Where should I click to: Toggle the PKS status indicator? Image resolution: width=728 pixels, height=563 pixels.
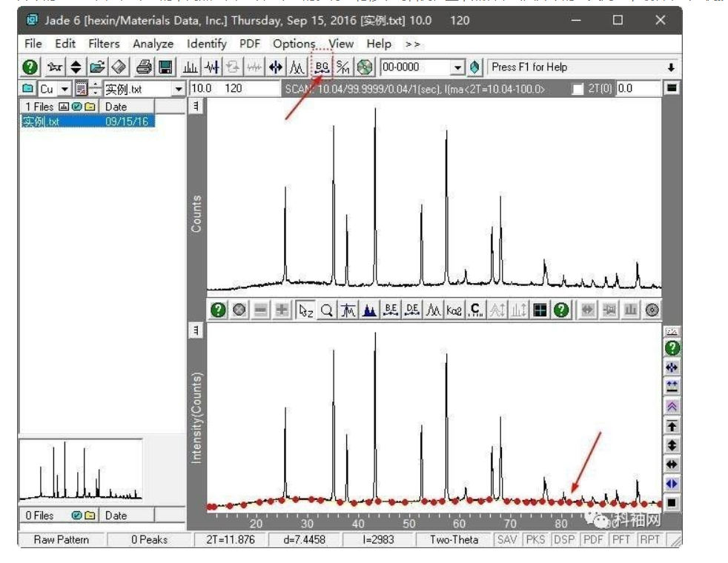point(536,539)
